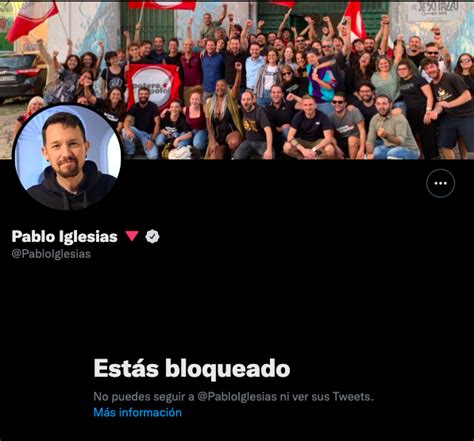
Task: Click @PabloIglesias mention in the blocked message
Action: point(237,397)
